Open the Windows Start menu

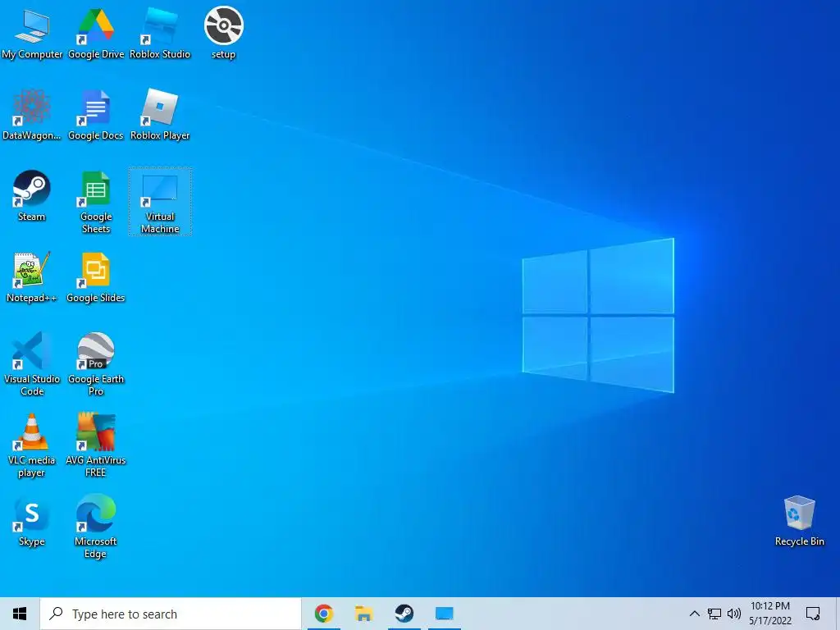click(x=20, y=614)
